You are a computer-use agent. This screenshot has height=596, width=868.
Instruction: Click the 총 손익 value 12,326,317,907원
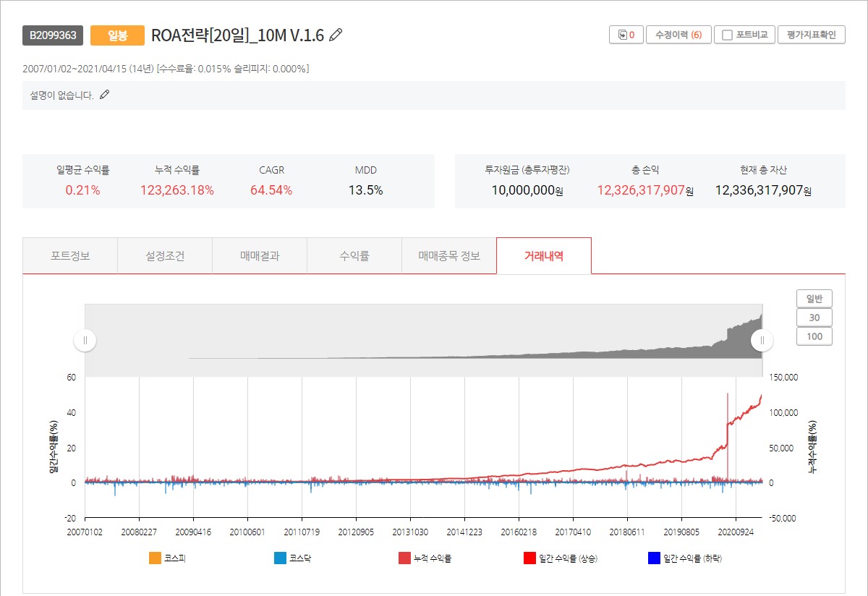pos(645,191)
